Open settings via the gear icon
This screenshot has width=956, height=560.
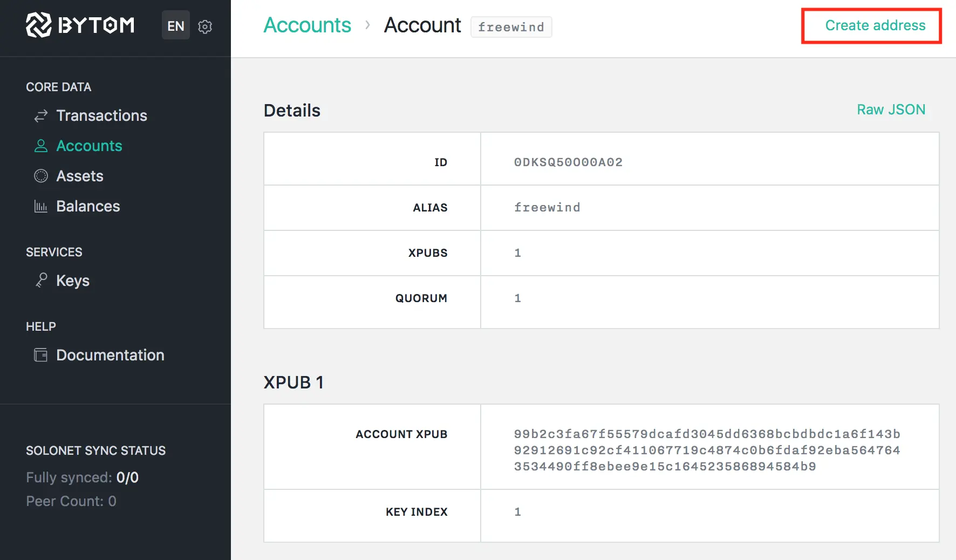click(x=205, y=26)
